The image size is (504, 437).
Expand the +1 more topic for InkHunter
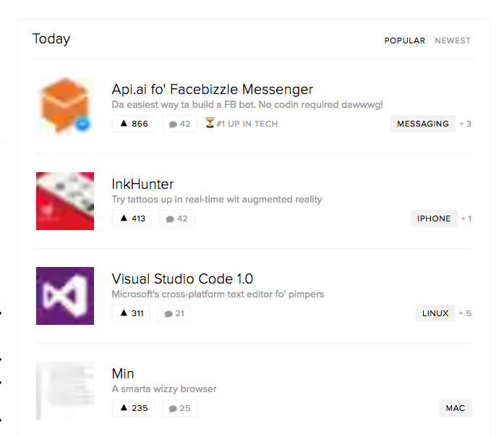(466, 218)
